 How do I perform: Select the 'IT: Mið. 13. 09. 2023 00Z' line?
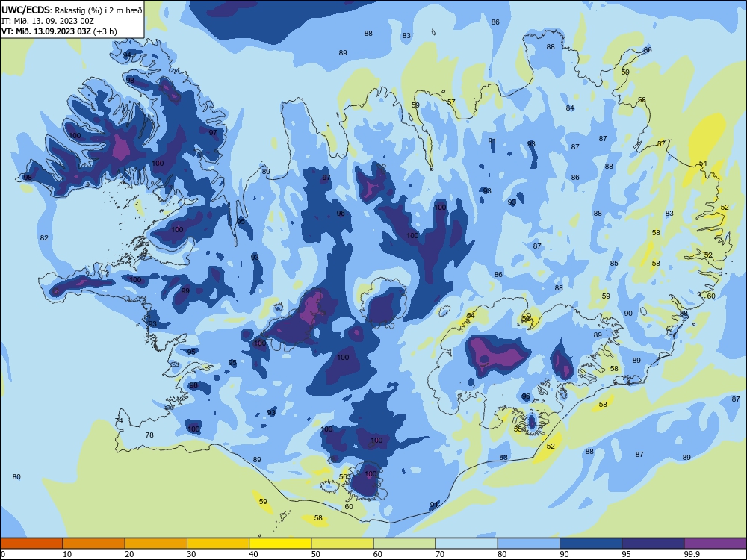point(48,21)
